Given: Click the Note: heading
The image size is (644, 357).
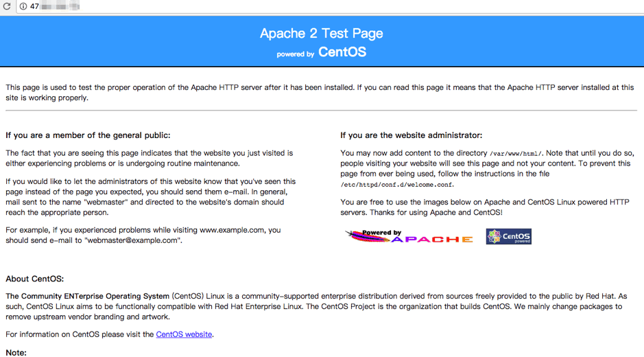Looking at the screenshot, I should click(x=16, y=352).
